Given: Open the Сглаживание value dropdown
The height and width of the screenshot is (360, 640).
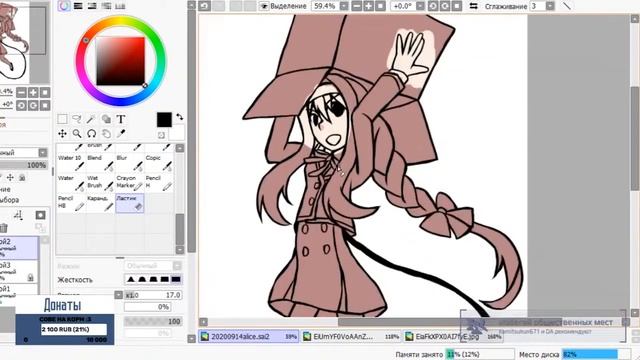Looking at the screenshot, I should (550, 6).
